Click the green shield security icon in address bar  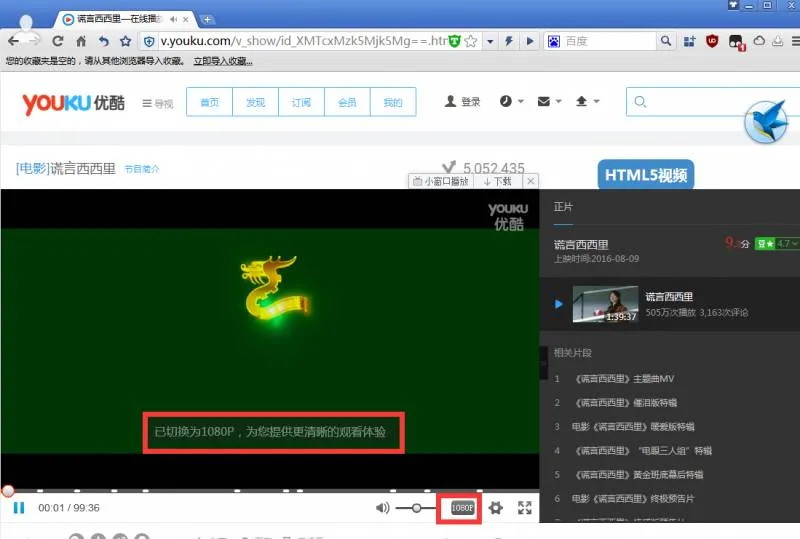point(455,41)
